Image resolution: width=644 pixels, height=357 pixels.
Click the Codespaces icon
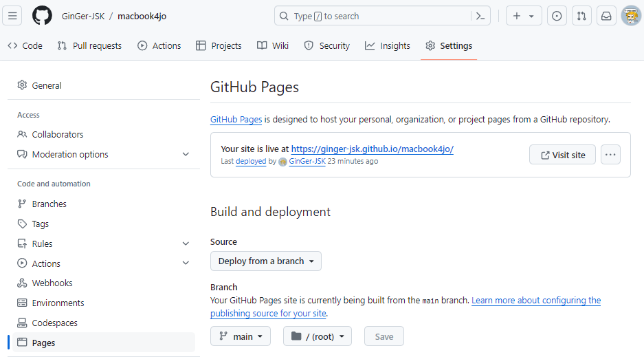tap(22, 323)
